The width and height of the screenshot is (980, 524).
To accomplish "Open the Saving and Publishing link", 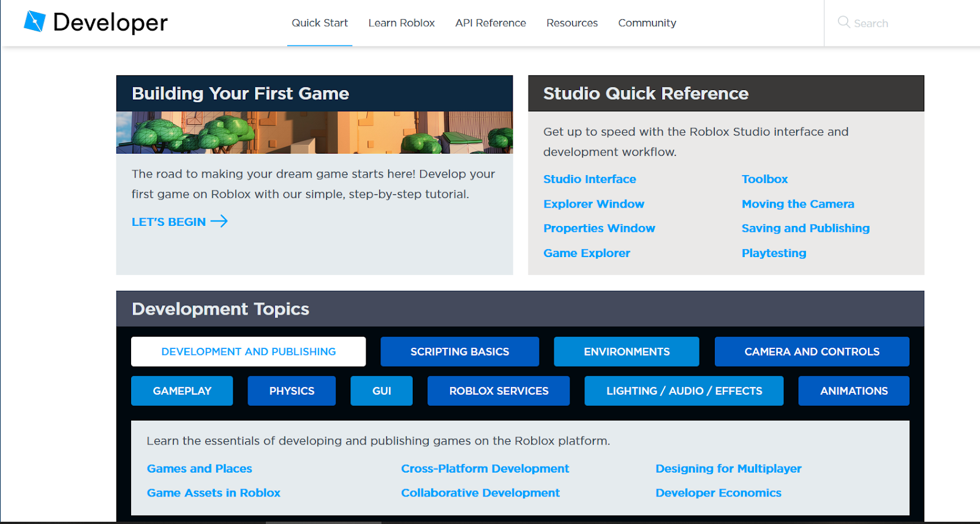I will [805, 228].
